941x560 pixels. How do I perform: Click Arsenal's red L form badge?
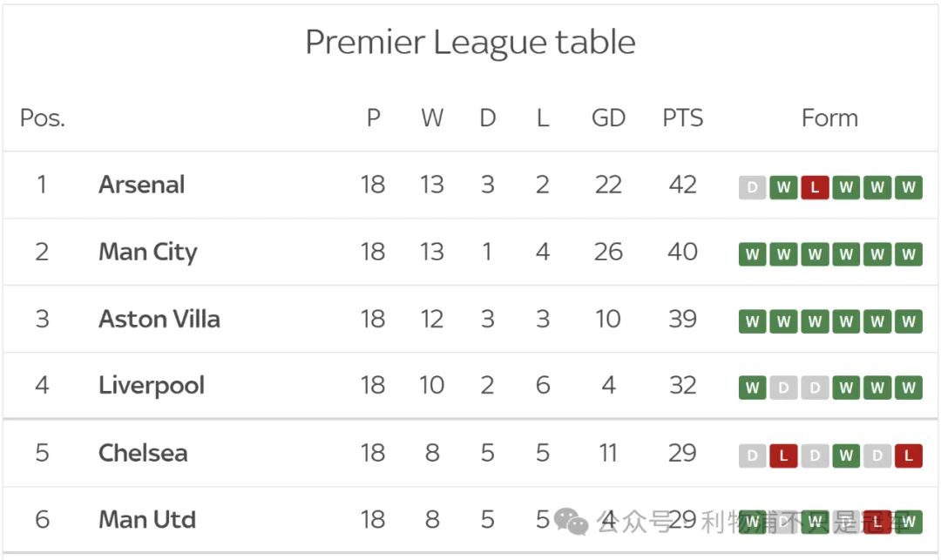pyautogui.click(x=815, y=187)
